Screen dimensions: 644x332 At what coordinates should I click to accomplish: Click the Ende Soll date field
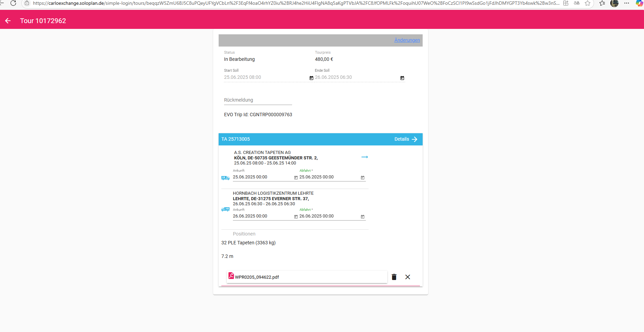coord(357,77)
